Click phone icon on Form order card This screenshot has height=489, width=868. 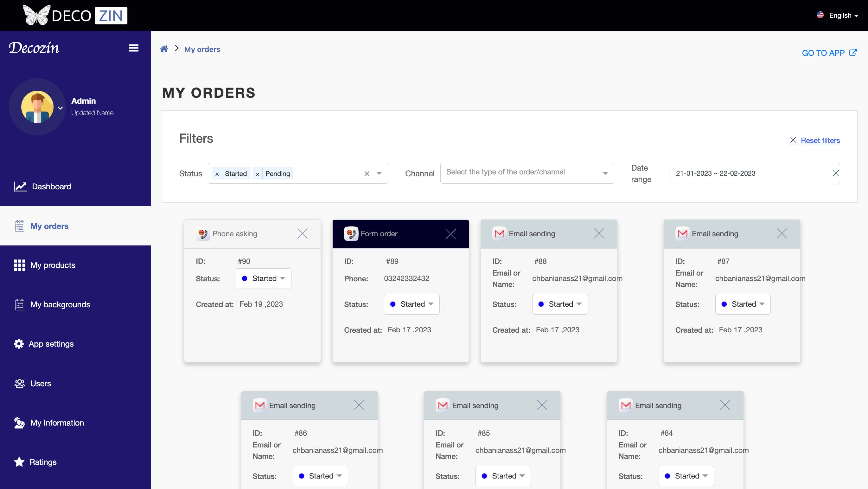coord(351,234)
